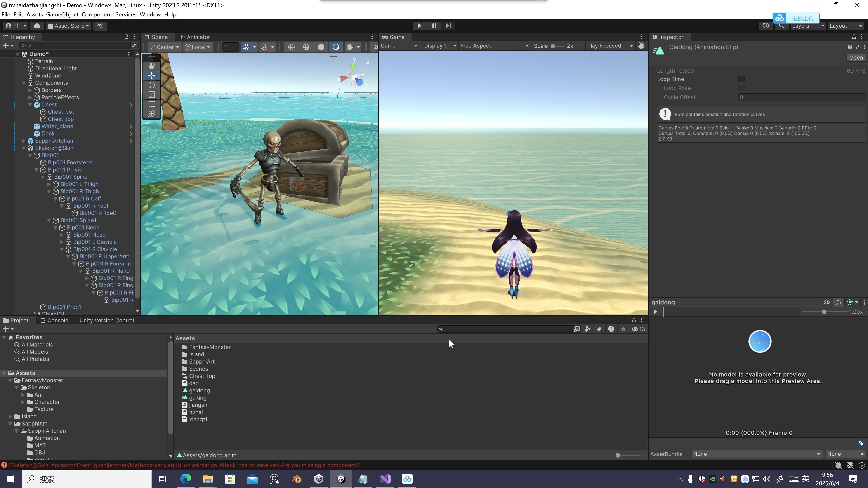Image resolution: width=868 pixels, height=488 pixels.
Task: Open Undo History from top toolbar
Action: point(766,26)
